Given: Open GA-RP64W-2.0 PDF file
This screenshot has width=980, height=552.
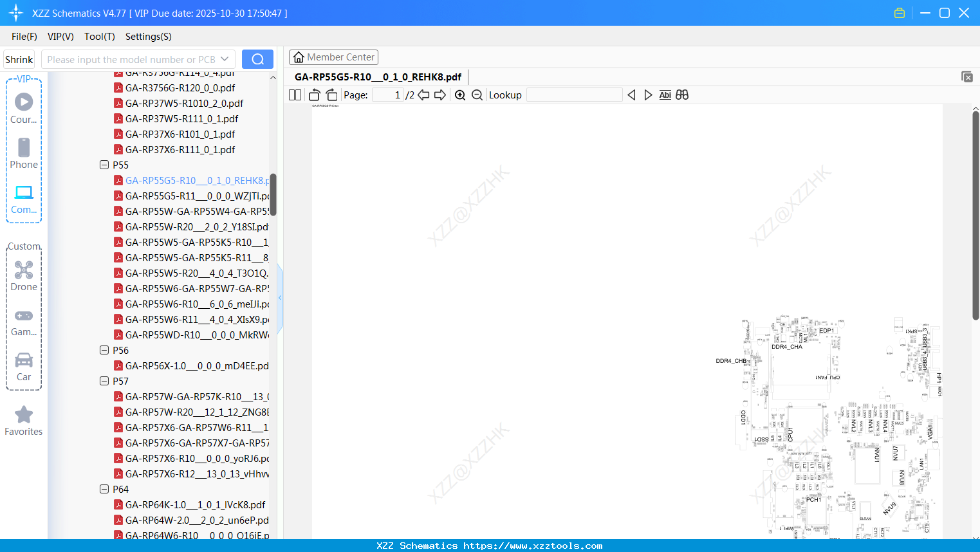Looking at the screenshot, I should coord(197,520).
